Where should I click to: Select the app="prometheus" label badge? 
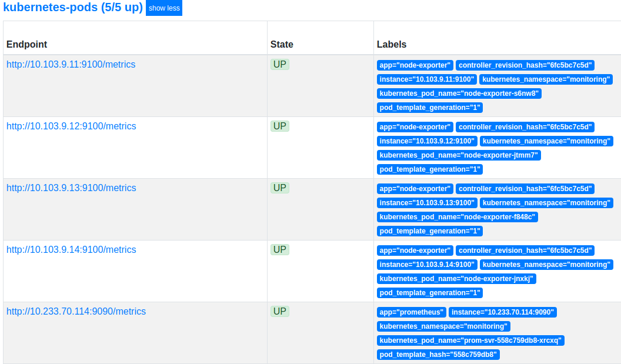tap(412, 312)
